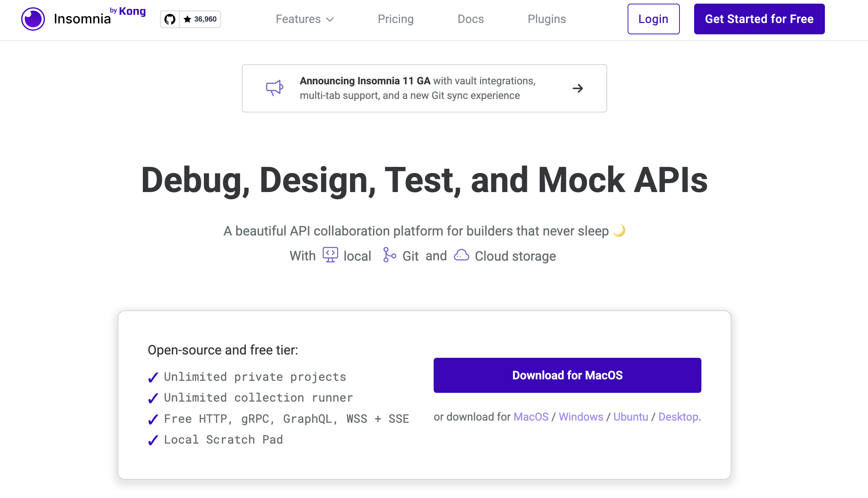
Task: Click the 'Cloud storage' label
Action: tap(515, 256)
